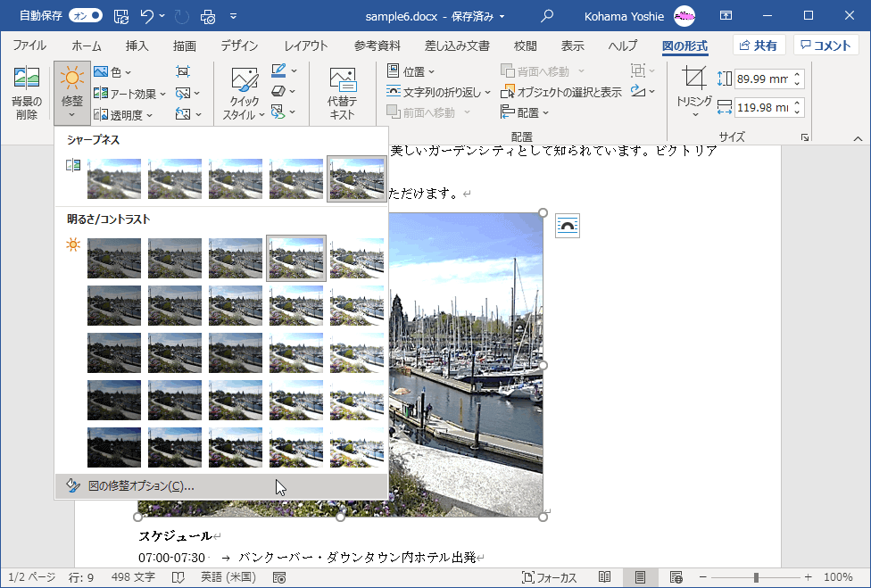Screen dimensions: 871x588
Task: Increase the picture height with up stepper
Action: point(797,74)
